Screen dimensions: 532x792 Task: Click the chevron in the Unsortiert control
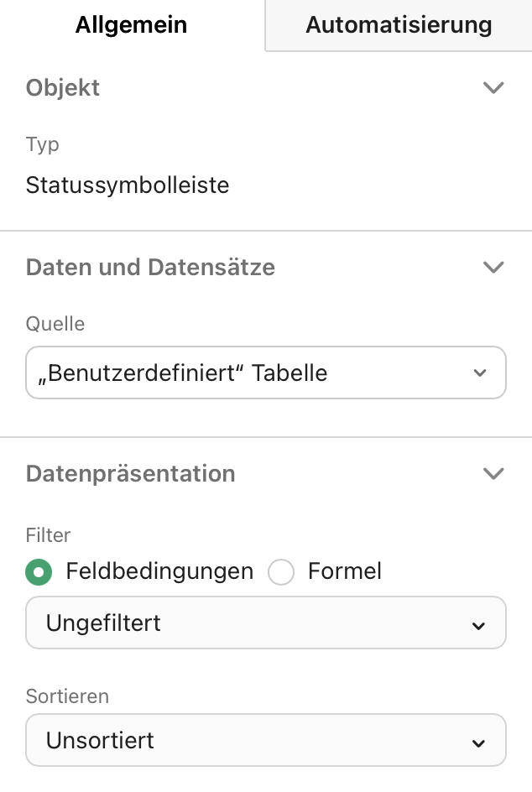[478, 742]
